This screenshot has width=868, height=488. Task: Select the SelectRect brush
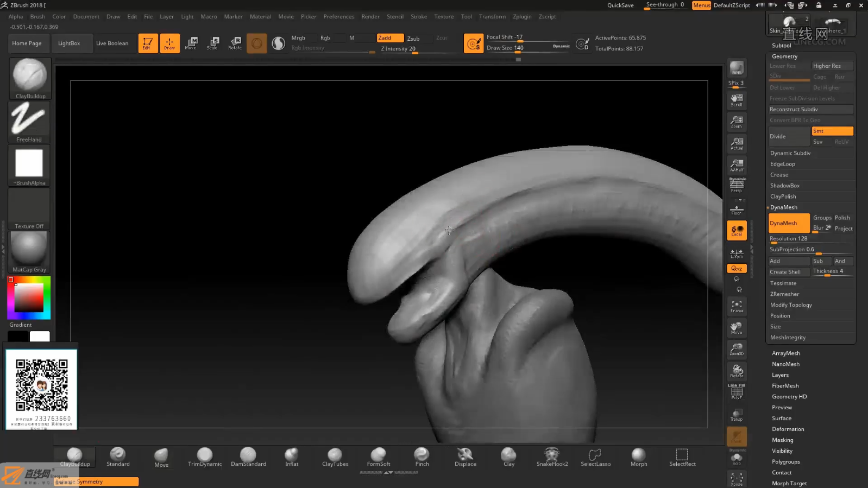pyautogui.click(x=682, y=457)
